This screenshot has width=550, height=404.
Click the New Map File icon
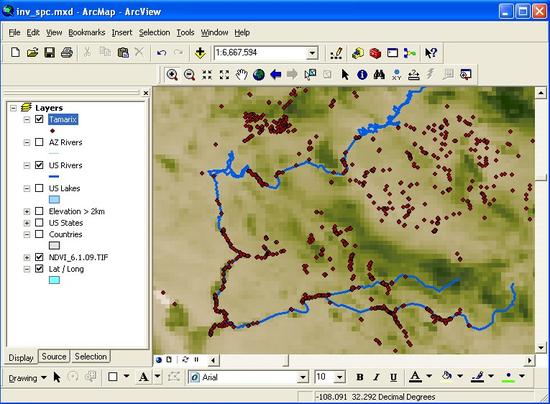15,53
